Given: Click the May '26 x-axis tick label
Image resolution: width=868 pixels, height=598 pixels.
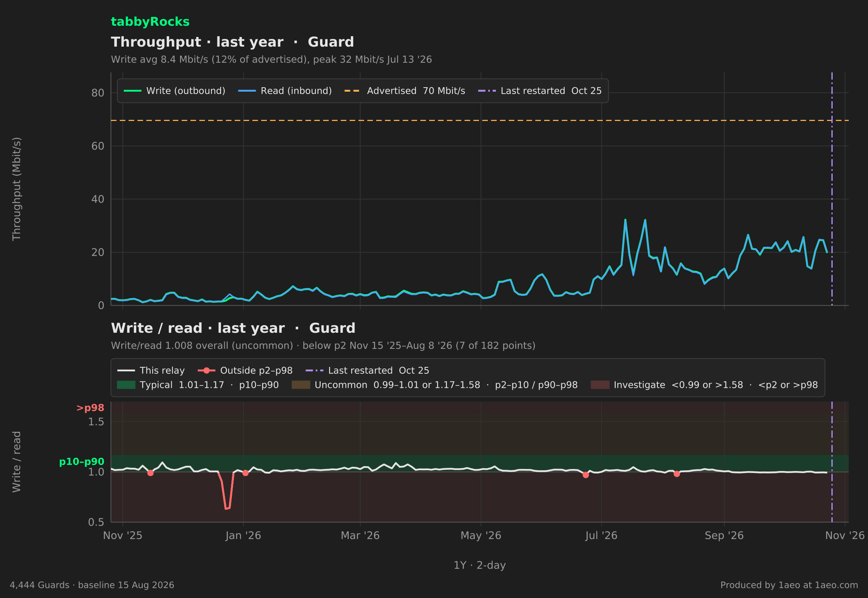Looking at the screenshot, I should coord(481,536).
